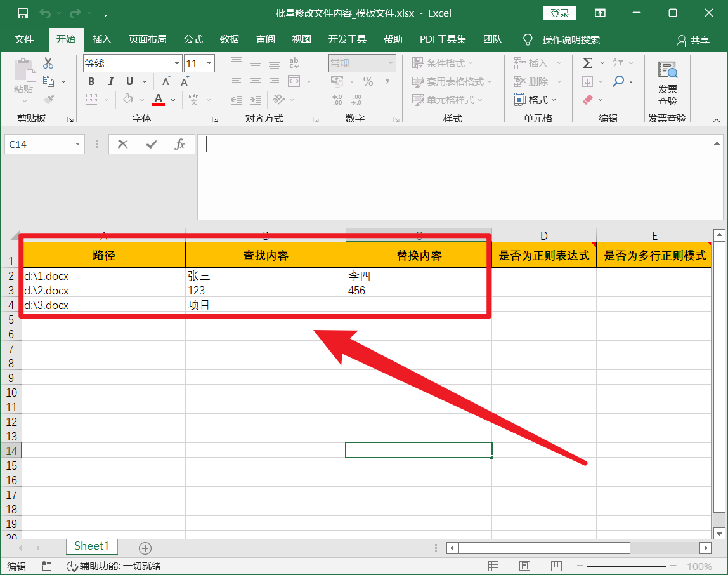Toggle Italic formatting
This screenshot has width=728, height=575.
(111, 81)
